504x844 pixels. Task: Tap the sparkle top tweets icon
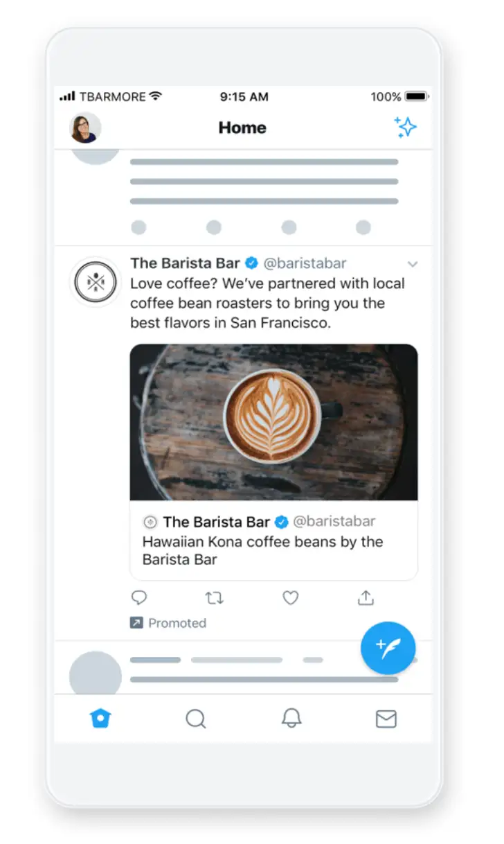(x=405, y=128)
